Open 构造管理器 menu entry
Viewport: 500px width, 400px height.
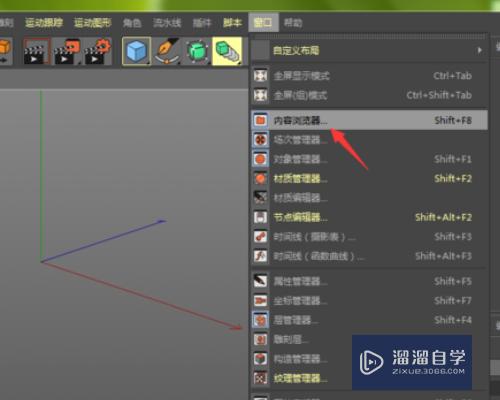(301, 359)
